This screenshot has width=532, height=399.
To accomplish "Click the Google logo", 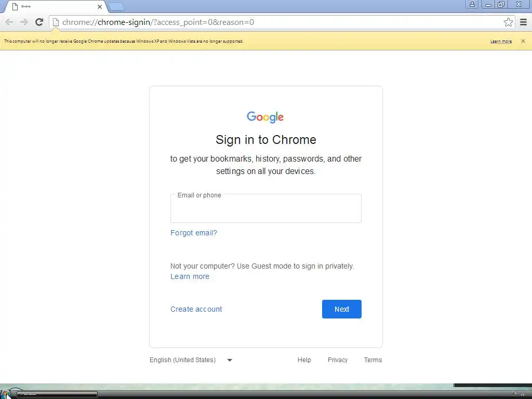I will click(x=265, y=117).
